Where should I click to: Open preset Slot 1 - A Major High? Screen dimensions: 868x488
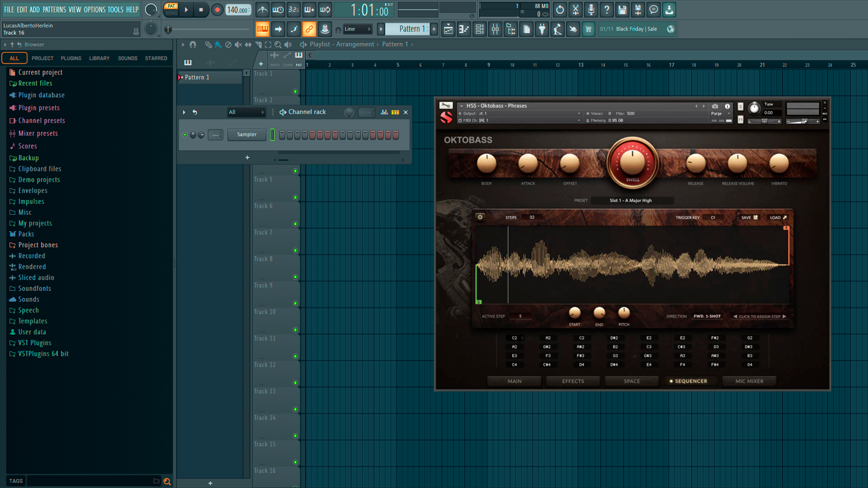tap(632, 200)
